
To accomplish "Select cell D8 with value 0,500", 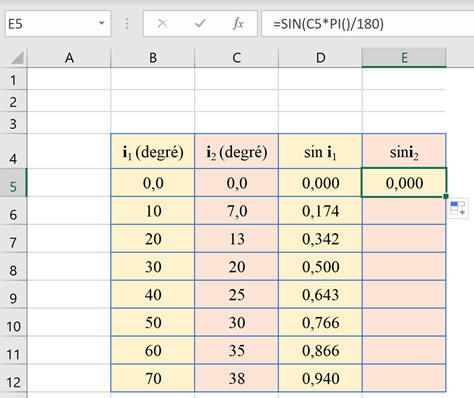I will (x=320, y=267).
